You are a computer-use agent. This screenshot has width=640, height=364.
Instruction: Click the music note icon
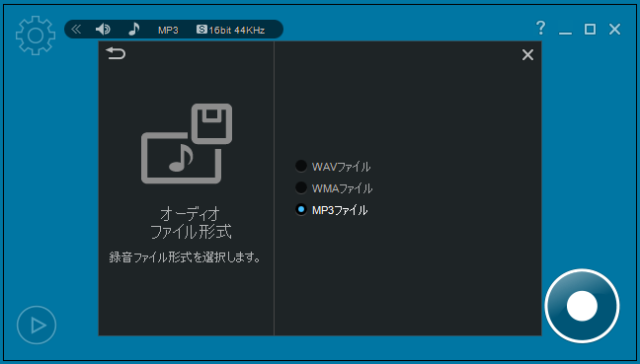pos(134,29)
